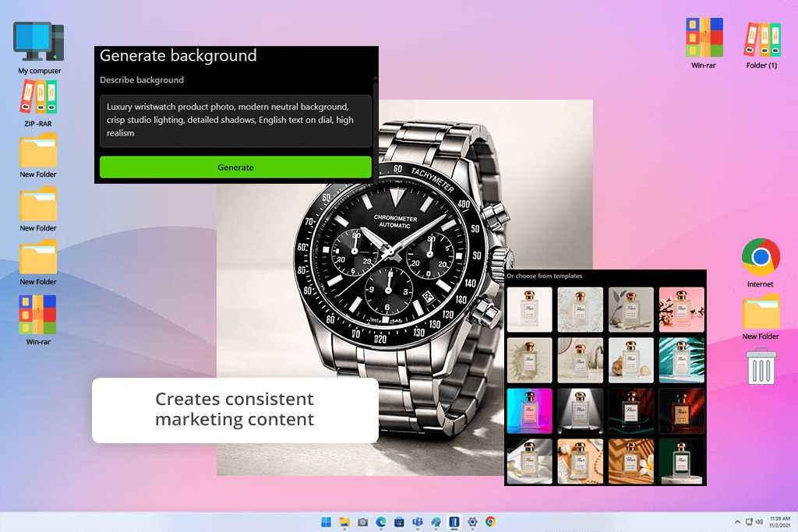Open the taskbar clock and date
Image resolution: width=798 pixels, height=532 pixels.
pos(779,522)
